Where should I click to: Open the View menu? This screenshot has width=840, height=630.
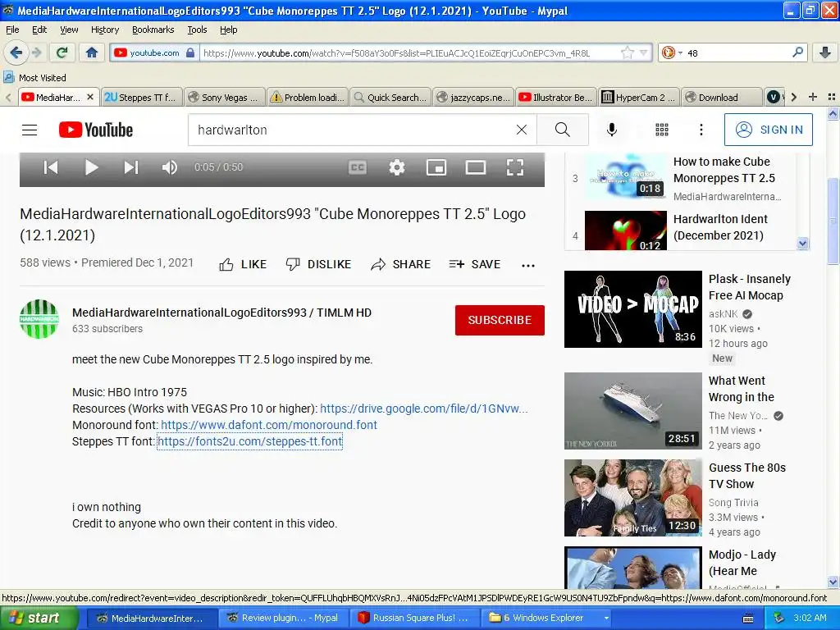[x=69, y=30]
